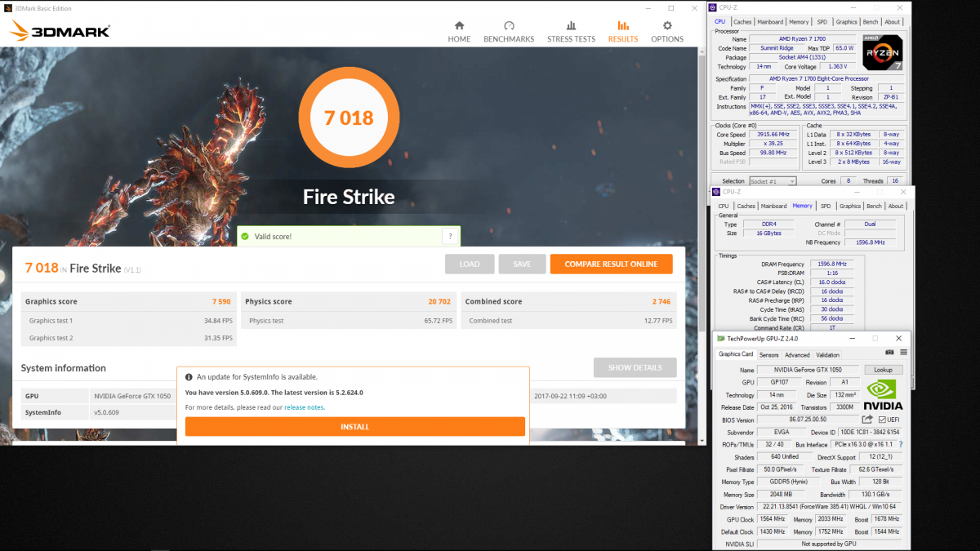Open the Memory tab in top CPU-Z window

799,22
